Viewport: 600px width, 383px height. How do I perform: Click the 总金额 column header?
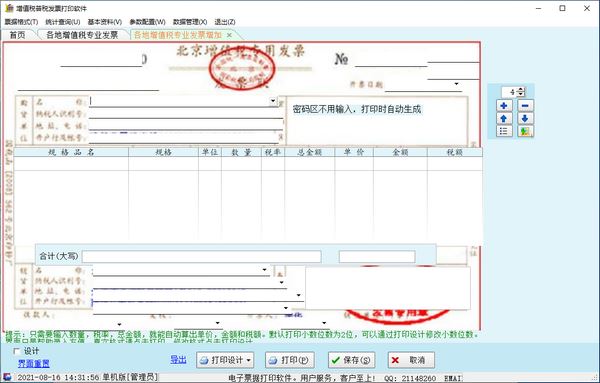pos(310,152)
